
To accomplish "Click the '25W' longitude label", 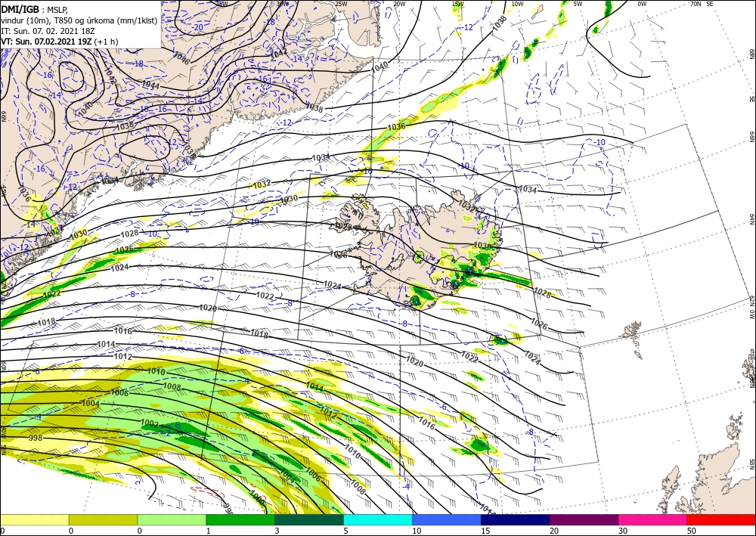I will [x=342, y=4].
